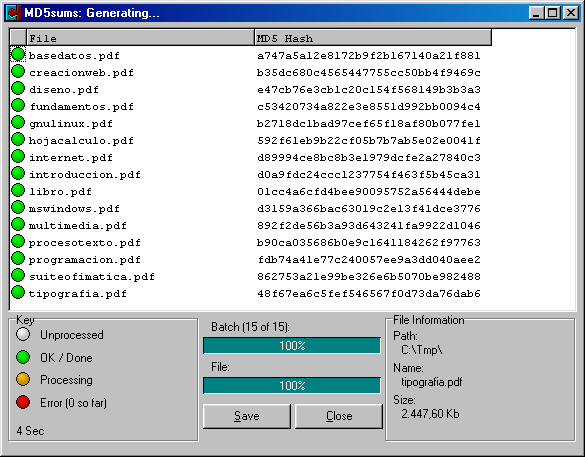The image size is (585, 457).
Task: Select the green done icon for libro.pdf
Action: [18, 190]
